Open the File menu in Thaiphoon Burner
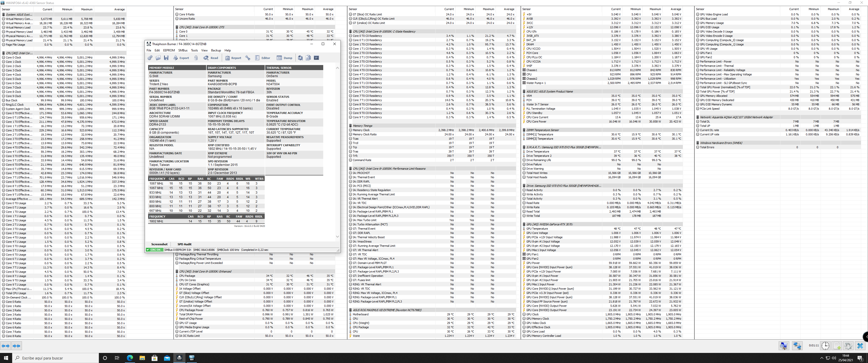 (x=149, y=50)
